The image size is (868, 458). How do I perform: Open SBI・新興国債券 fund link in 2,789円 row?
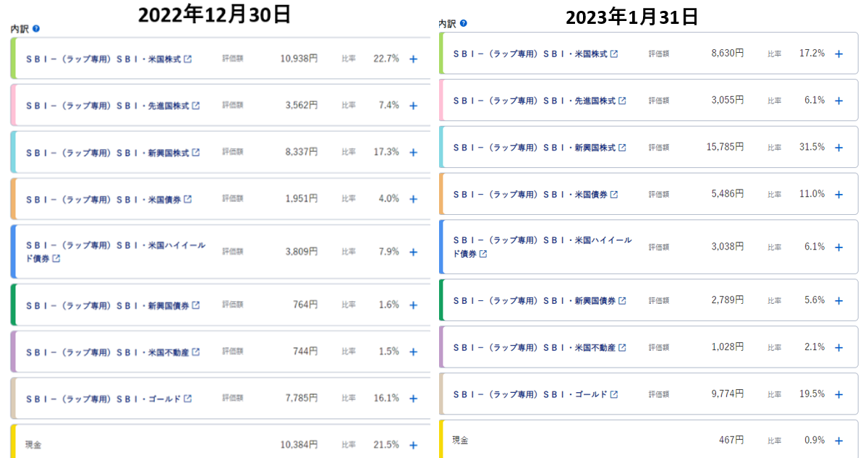pyautogui.click(x=535, y=300)
